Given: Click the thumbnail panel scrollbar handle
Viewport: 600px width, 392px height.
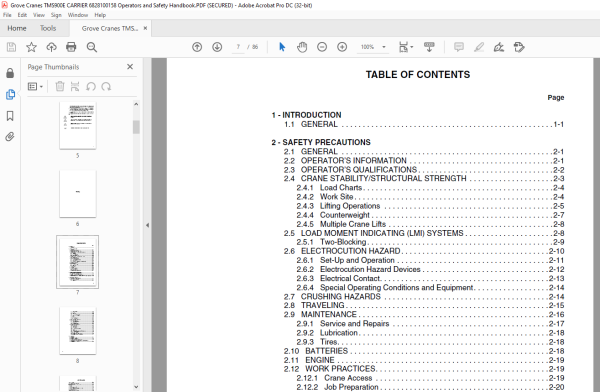Looking at the screenshot, I should 136,127.
